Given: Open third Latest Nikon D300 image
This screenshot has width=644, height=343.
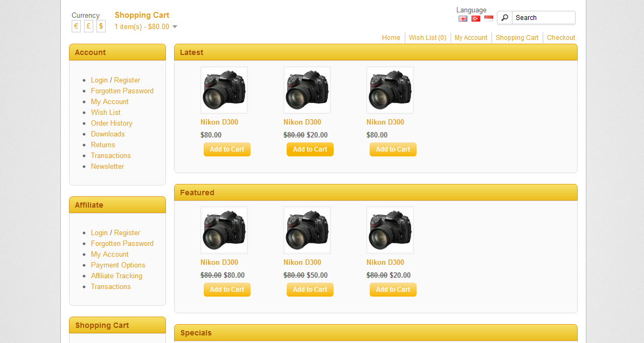Looking at the screenshot, I should tap(390, 90).
